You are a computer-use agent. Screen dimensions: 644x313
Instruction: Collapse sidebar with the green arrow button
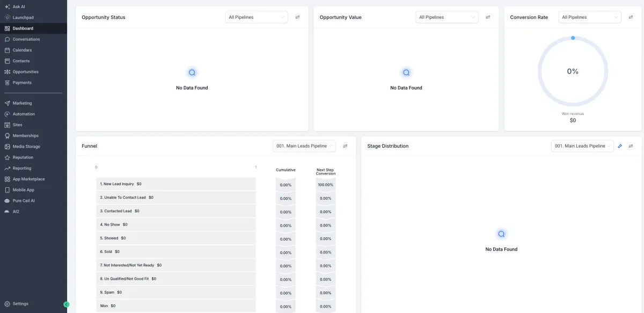[67, 304]
